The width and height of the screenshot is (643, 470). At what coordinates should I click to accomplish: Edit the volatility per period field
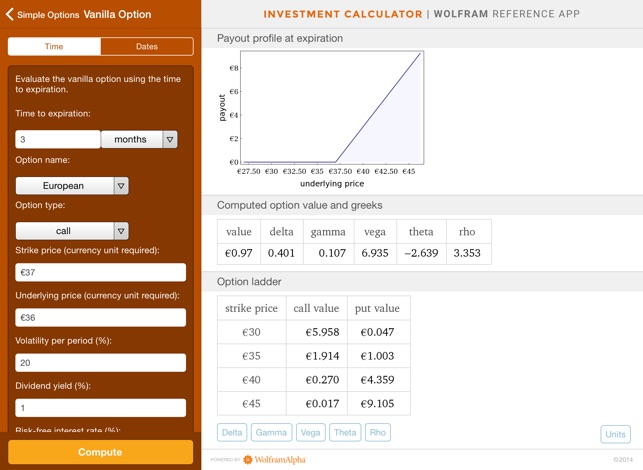coord(100,363)
